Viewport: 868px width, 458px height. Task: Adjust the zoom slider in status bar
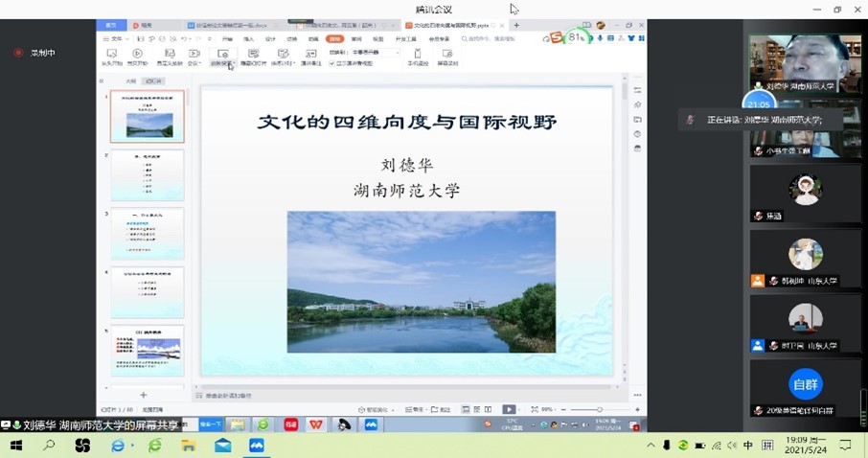600,409
